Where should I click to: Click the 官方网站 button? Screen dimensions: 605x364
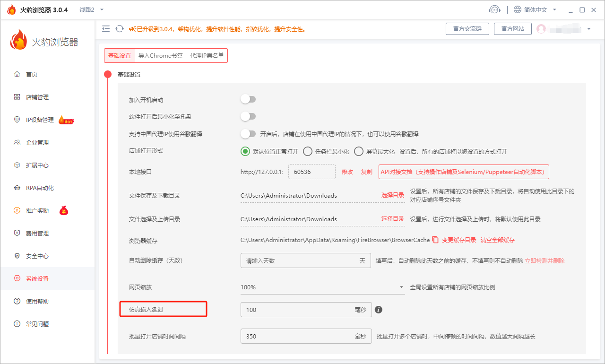tap(512, 29)
